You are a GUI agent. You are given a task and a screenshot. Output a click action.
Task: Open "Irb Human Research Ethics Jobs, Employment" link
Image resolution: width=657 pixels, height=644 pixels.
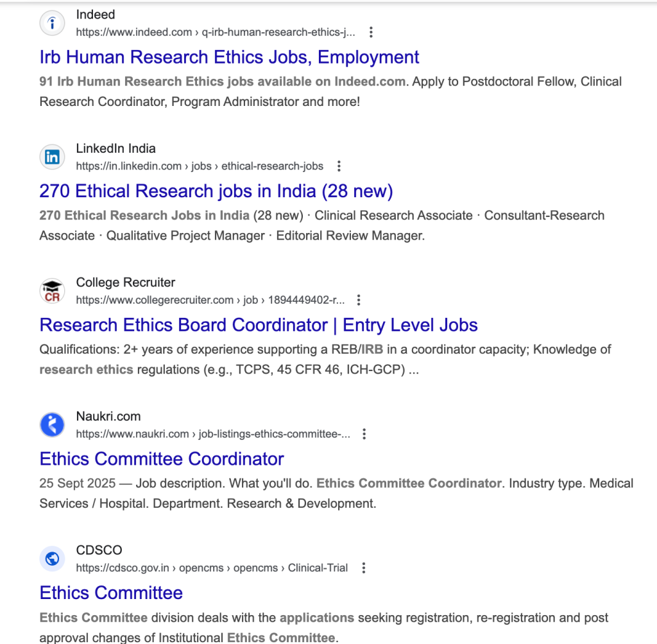[x=229, y=57]
